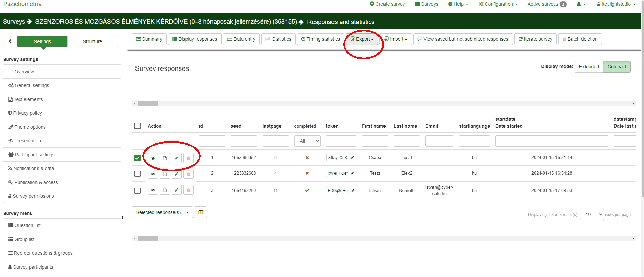Click the column selector icon below table
Viewport: 644px width, 277px height.
click(200, 212)
